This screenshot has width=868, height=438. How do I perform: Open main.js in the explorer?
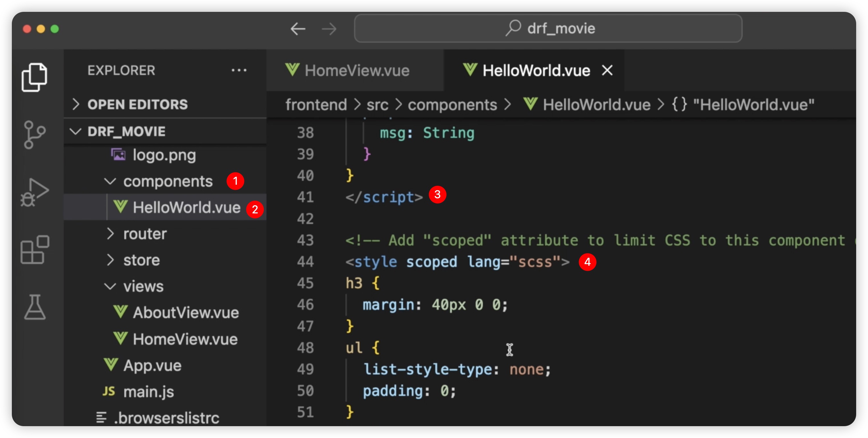[x=165, y=392]
